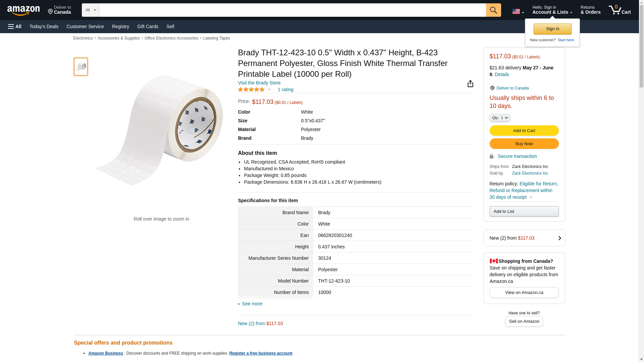Screen dimensions: 644x362
Task: Open the All hamburger menu
Action: click(x=15, y=26)
